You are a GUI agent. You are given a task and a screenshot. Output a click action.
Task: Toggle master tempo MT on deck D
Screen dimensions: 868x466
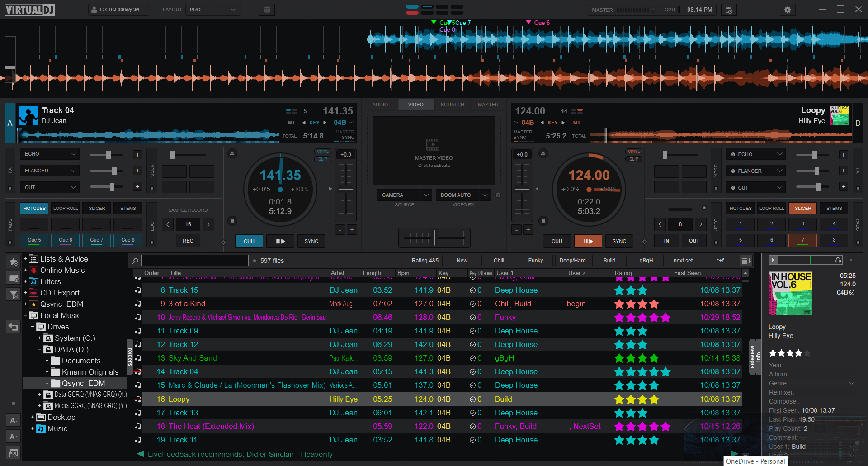pyautogui.click(x=577, y=123)
